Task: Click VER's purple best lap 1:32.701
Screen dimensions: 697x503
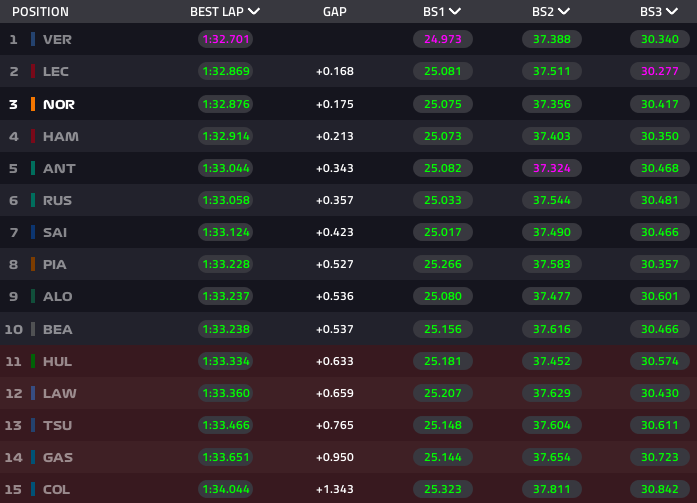Action: [x=225, y=40]
